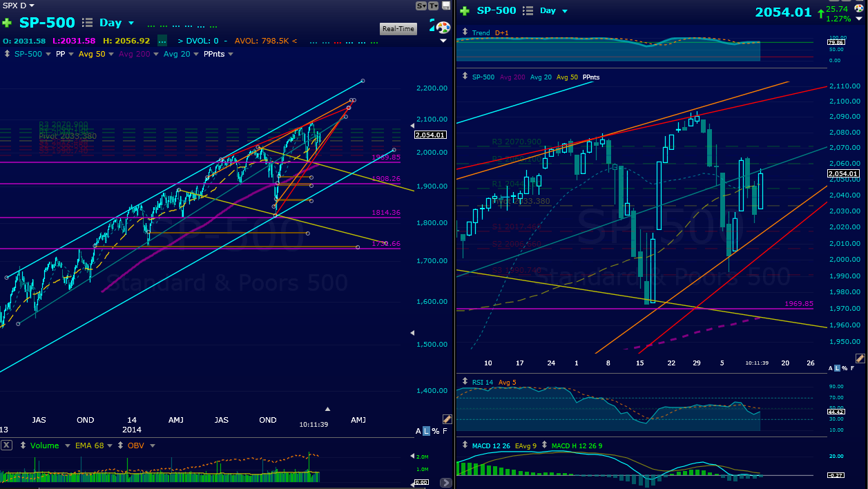This screenshot has height=489, width=868.
Task: Select the D+1 indicator label
Action: [501, 32]
